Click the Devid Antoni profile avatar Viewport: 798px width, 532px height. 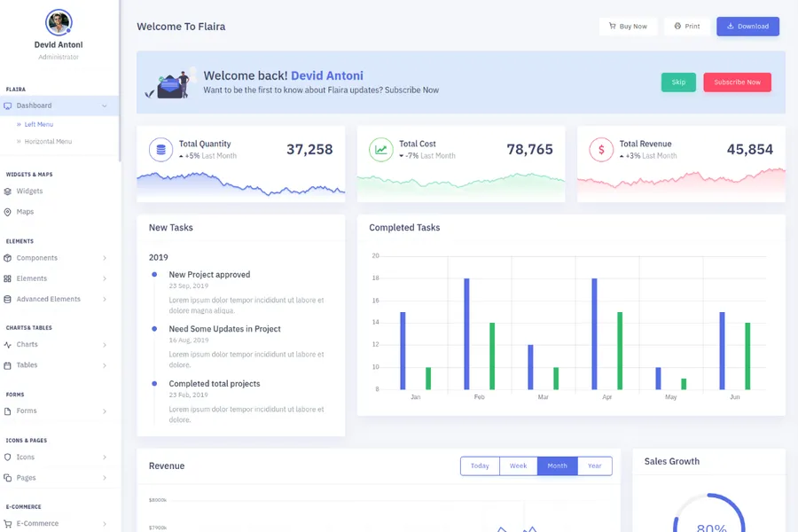point(59,22)
